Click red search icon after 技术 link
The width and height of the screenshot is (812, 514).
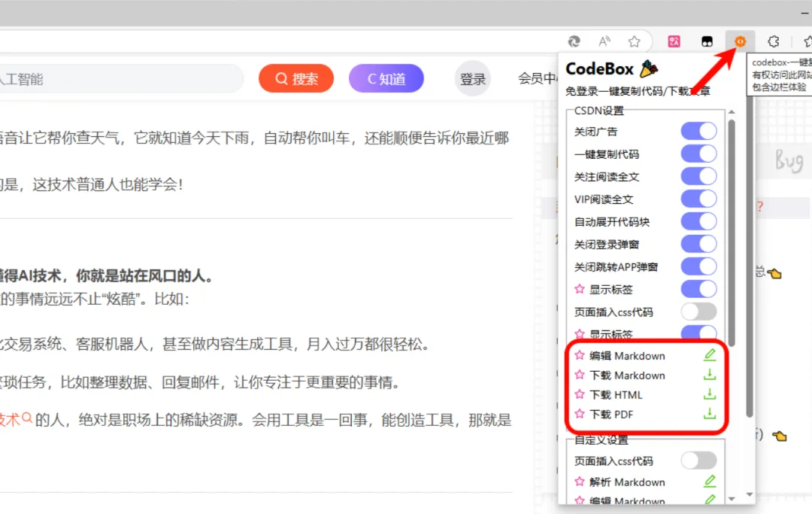pos(27,418)
